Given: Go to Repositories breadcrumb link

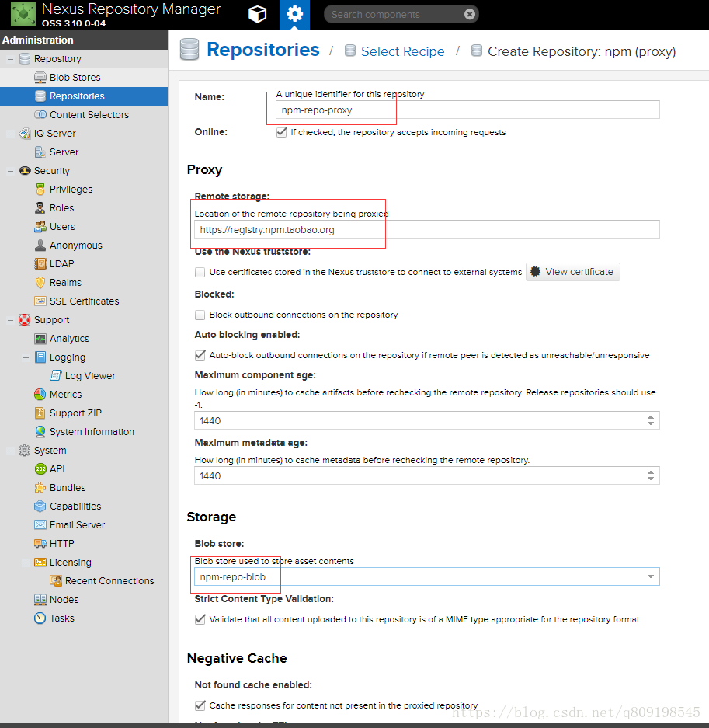Looking at the screenshot, I should tap(263, 50).
